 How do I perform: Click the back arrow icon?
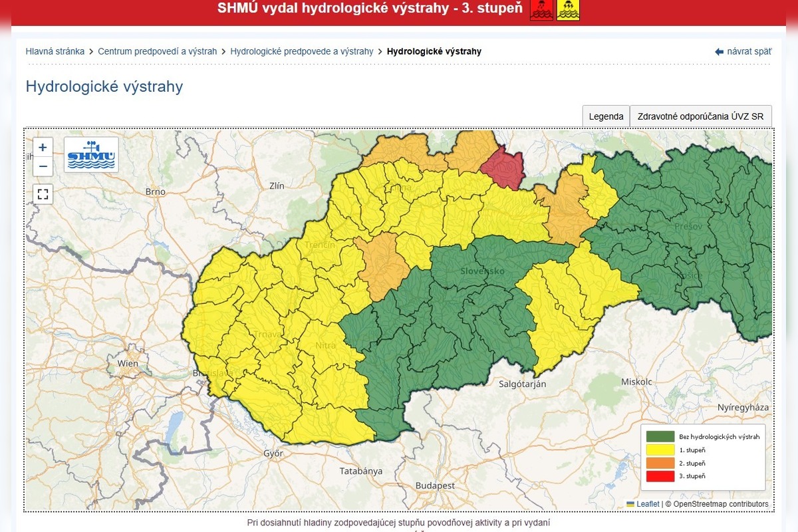(x=719, y=52)
